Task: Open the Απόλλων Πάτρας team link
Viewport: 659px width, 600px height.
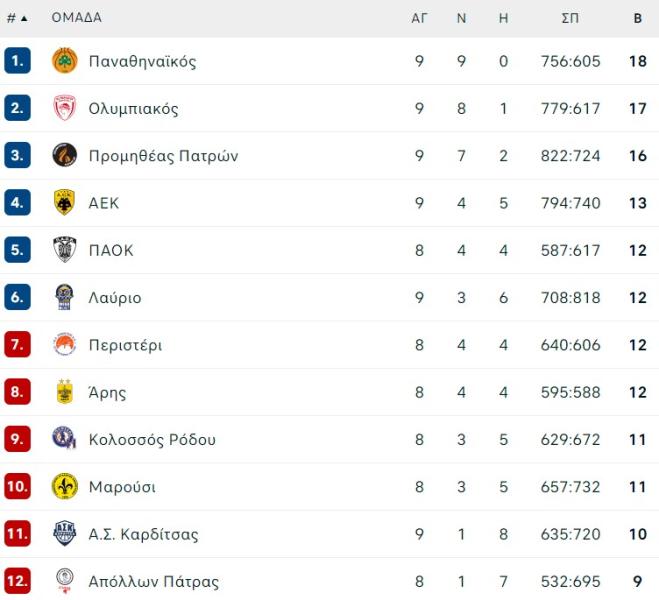Action: tap(154, 582)
